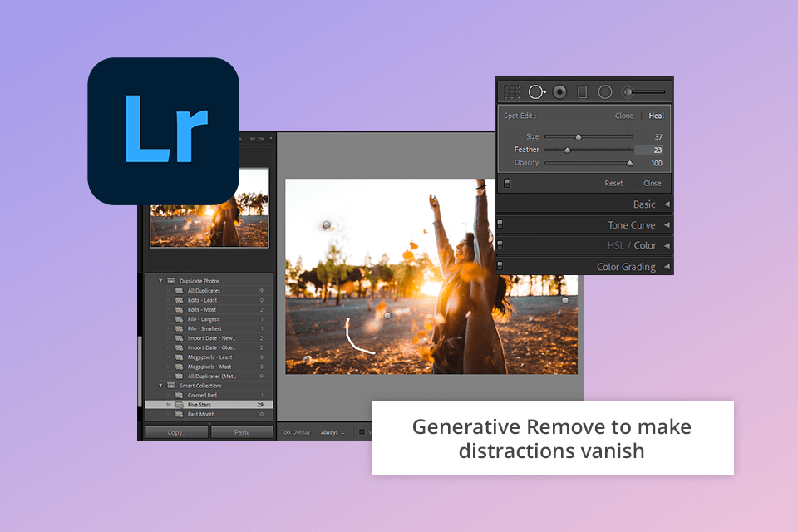The image size is (798, 532).
Task: Open the Tool Overlay Always dropdown
Action: coord(332,432)
